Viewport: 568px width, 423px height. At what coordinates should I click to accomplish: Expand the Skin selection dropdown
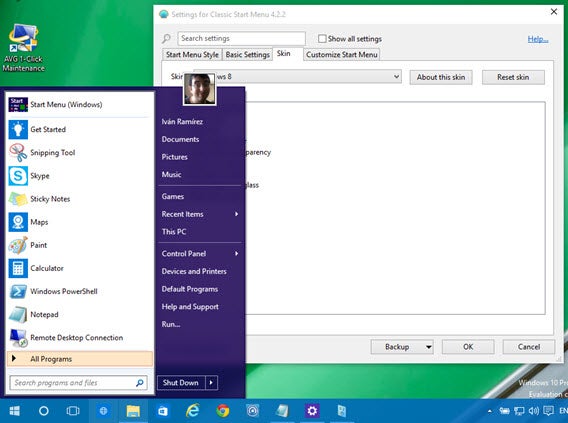click(x=396, y=76)
